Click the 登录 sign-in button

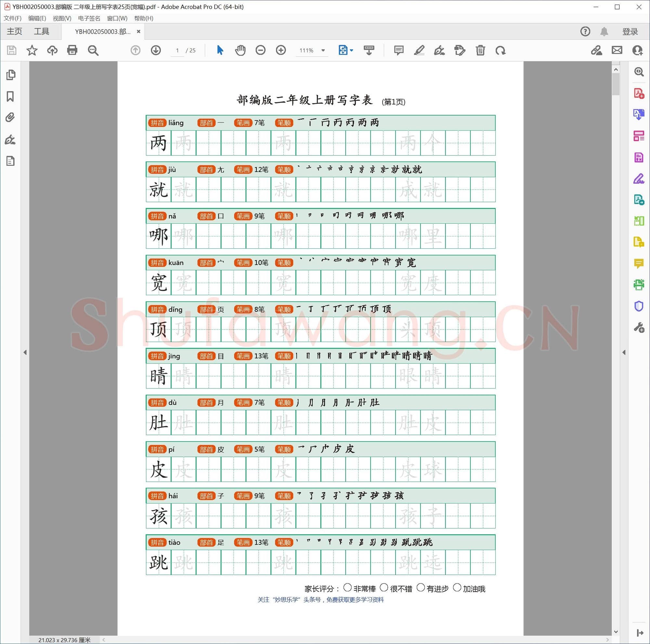(630, 31)
